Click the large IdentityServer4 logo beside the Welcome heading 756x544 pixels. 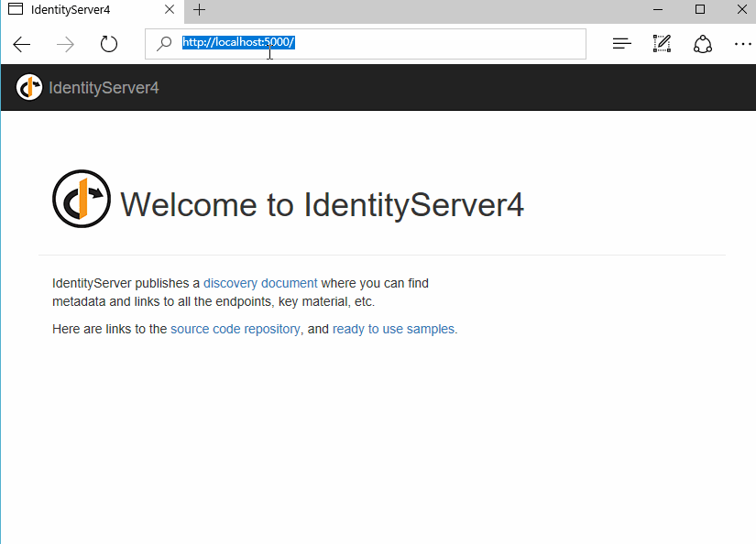(x=82, y=199)
